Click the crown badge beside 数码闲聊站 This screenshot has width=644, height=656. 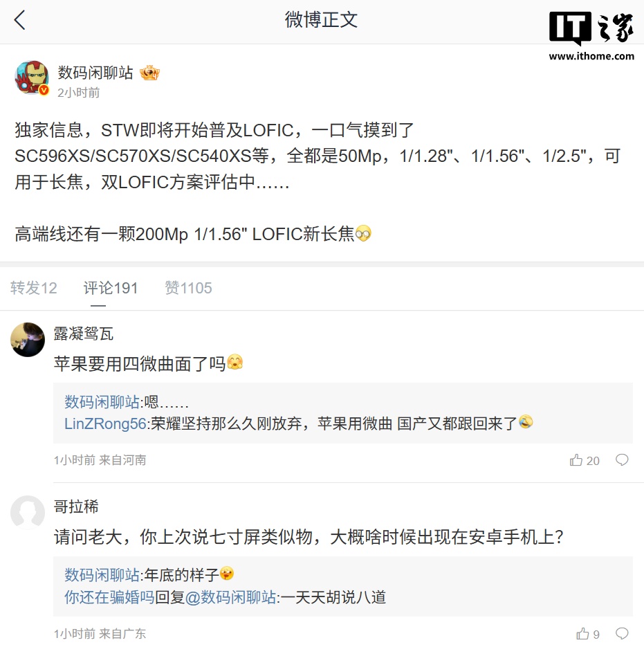click(x=149, y=72)
